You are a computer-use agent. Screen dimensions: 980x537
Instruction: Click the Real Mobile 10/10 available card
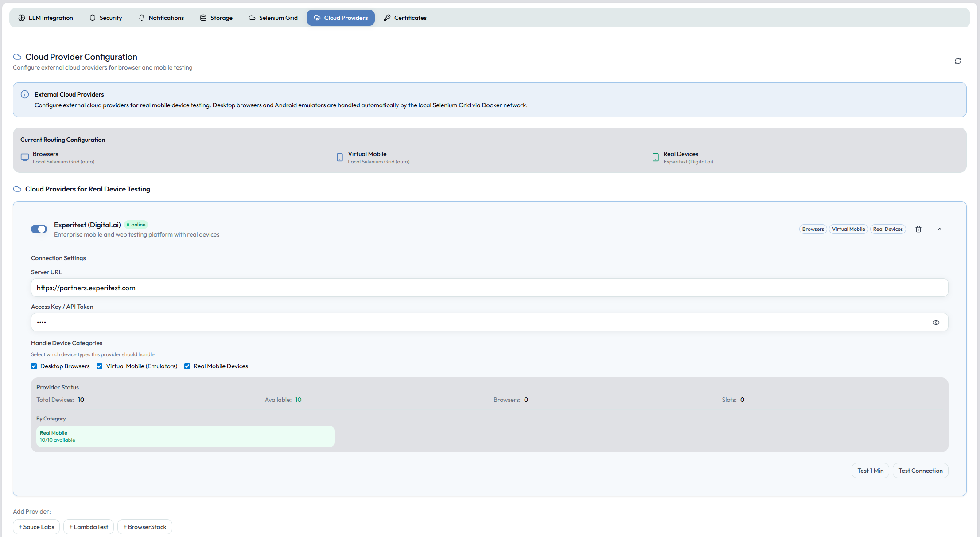pos(186,436)
